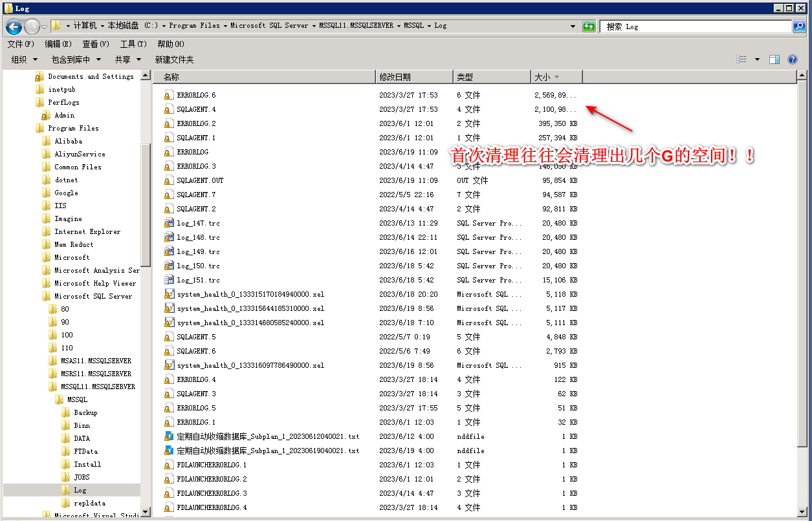
Task: Click the SQLAGENT.4 file icon
Action: (170, 109)
